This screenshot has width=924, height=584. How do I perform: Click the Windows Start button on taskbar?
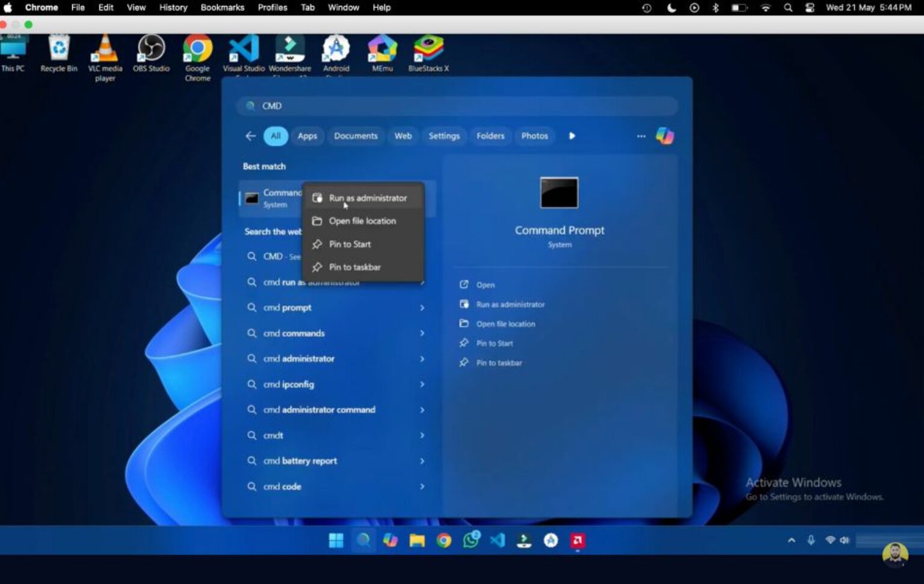point(336,540)
